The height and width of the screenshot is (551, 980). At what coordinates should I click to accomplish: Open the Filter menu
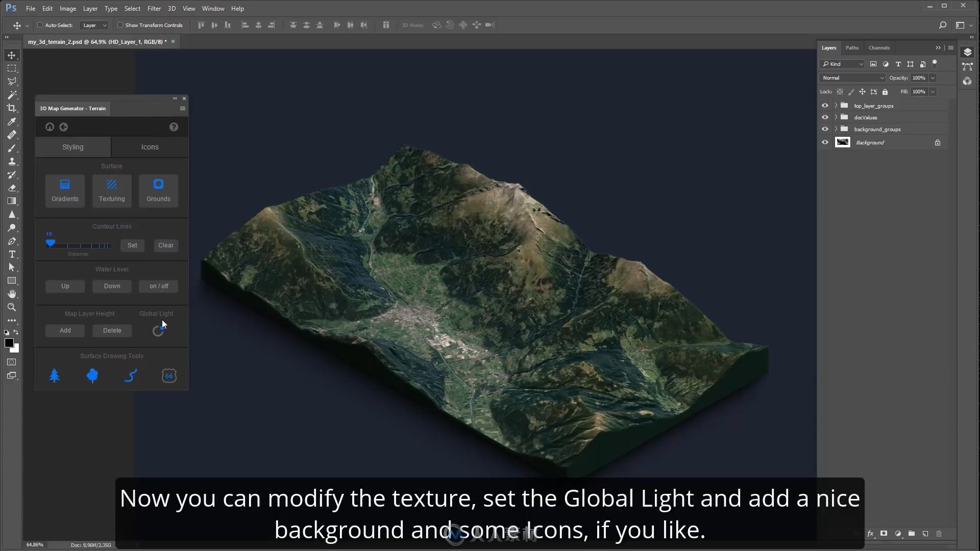click(154, 9)
